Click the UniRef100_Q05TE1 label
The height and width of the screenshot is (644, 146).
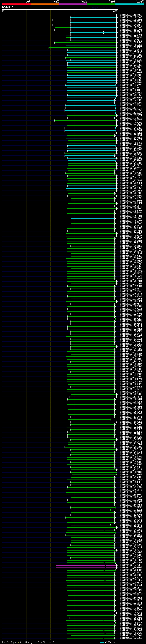[131, 93]
